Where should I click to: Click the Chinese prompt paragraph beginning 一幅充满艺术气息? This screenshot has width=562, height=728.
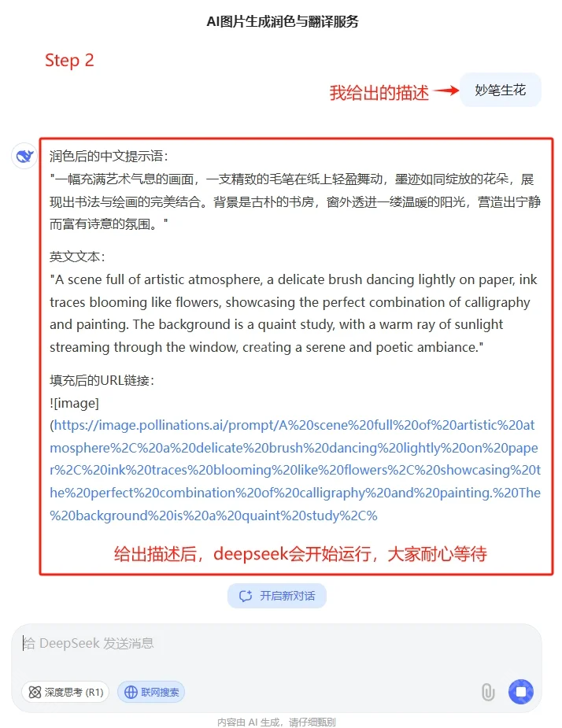pos(295,201)
